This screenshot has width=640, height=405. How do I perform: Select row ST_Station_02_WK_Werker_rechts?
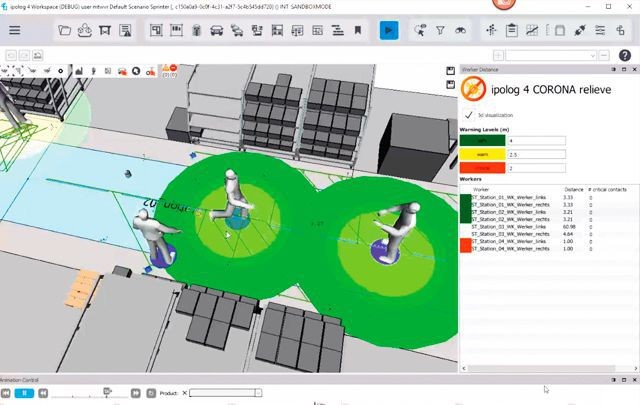click(549, 219)
